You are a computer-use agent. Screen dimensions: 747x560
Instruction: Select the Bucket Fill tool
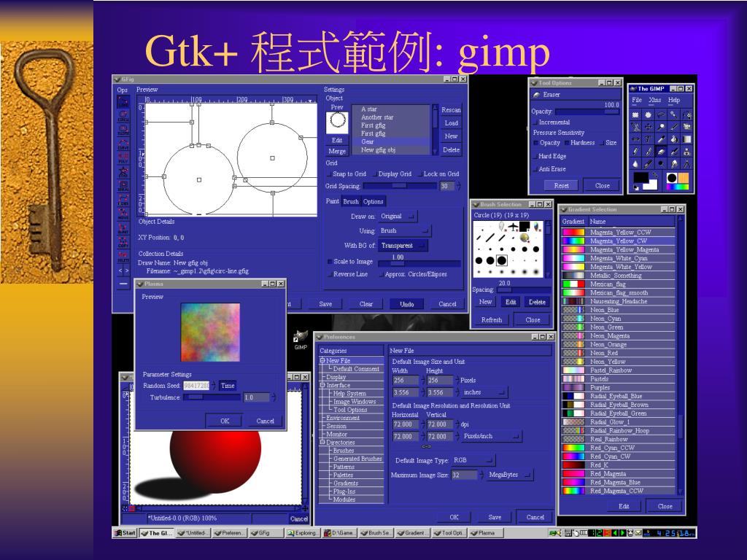coord(673,139)
